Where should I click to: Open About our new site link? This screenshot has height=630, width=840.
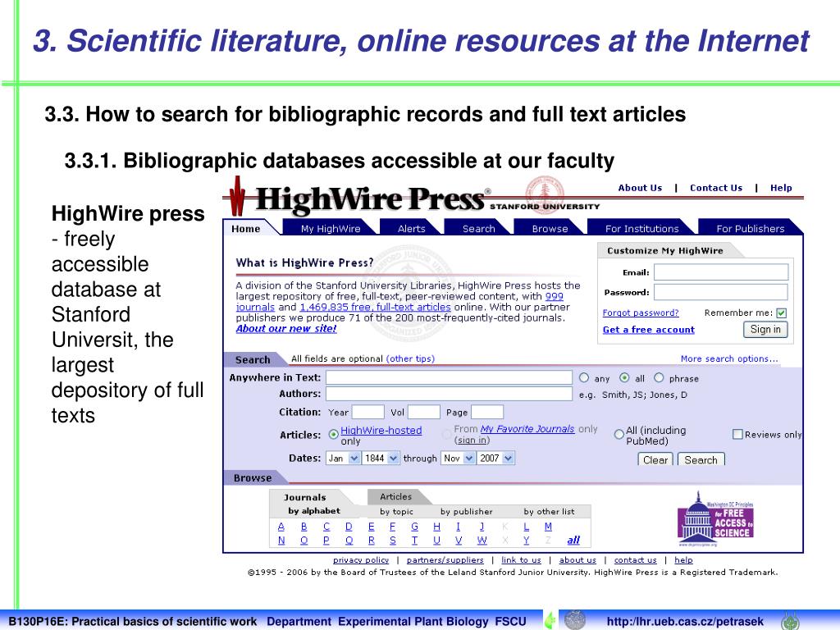(x=286, y=328)
